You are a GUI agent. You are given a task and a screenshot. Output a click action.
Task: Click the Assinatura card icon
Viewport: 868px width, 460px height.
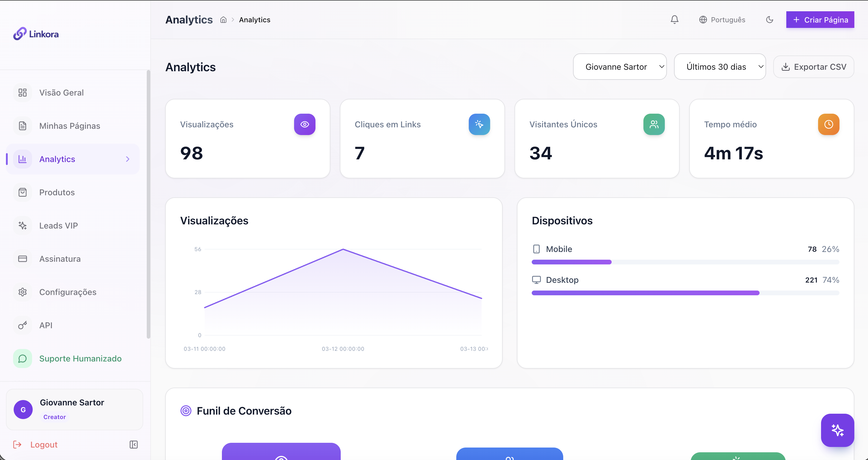click(23, 259)
